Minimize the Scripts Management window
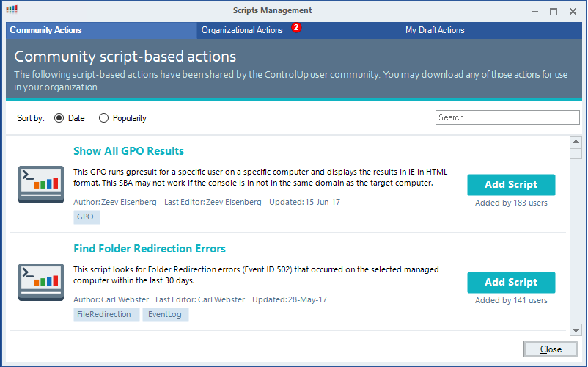Image resolution: width=588 pixels, height=367 pixels. coord(534,12)
